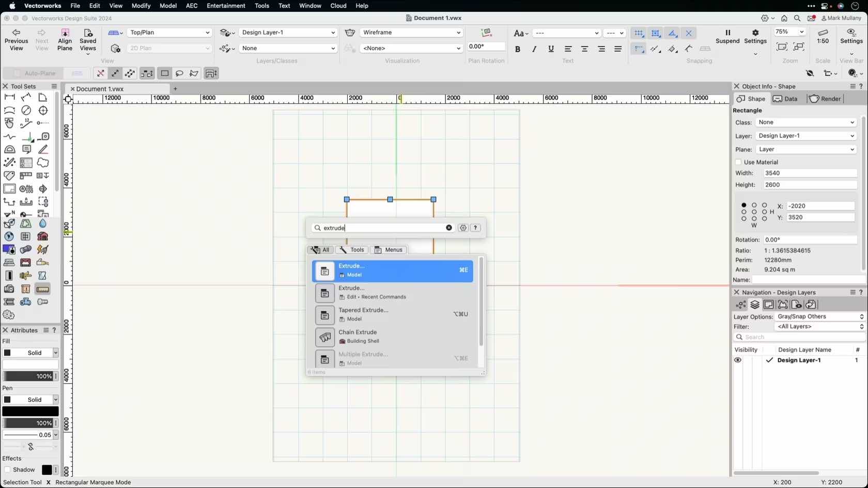Open quick search help button
The height and width of the screenshot is (488, 868).
point(475,228)
